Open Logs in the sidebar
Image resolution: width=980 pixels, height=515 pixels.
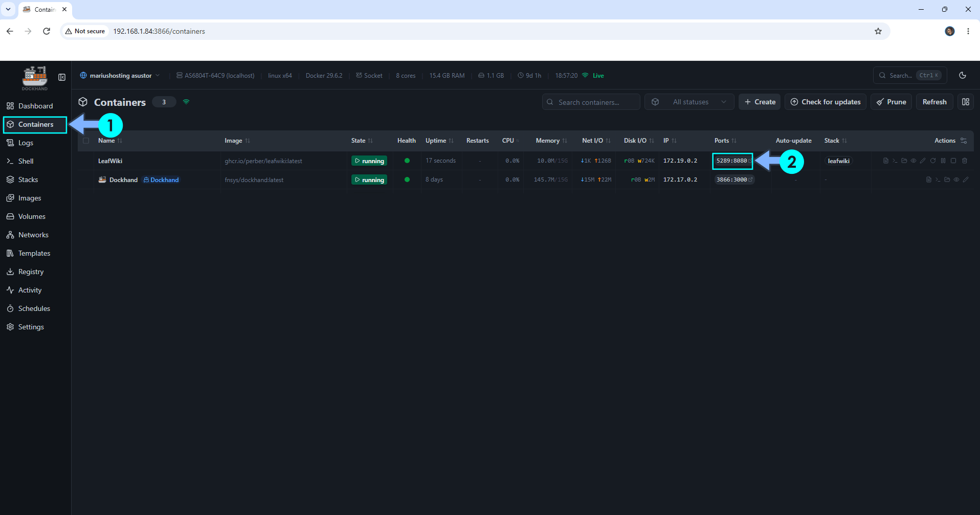tap(35, 143)
